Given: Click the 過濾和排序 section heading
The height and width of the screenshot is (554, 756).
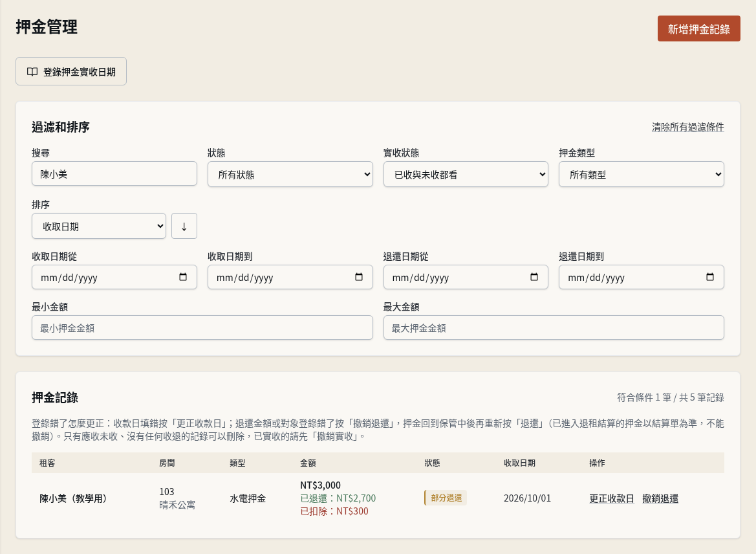Looking at the screenshot, I should tap(61, 127).
